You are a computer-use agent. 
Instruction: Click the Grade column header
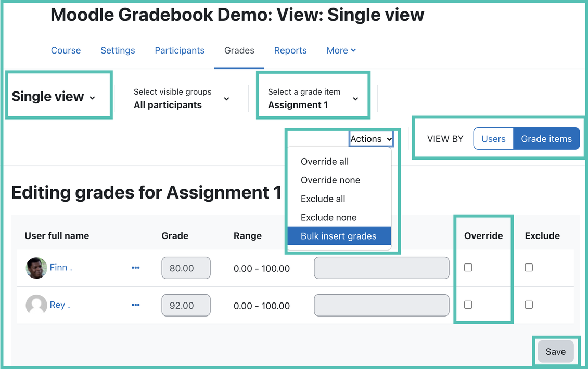[x=175, y=235]
